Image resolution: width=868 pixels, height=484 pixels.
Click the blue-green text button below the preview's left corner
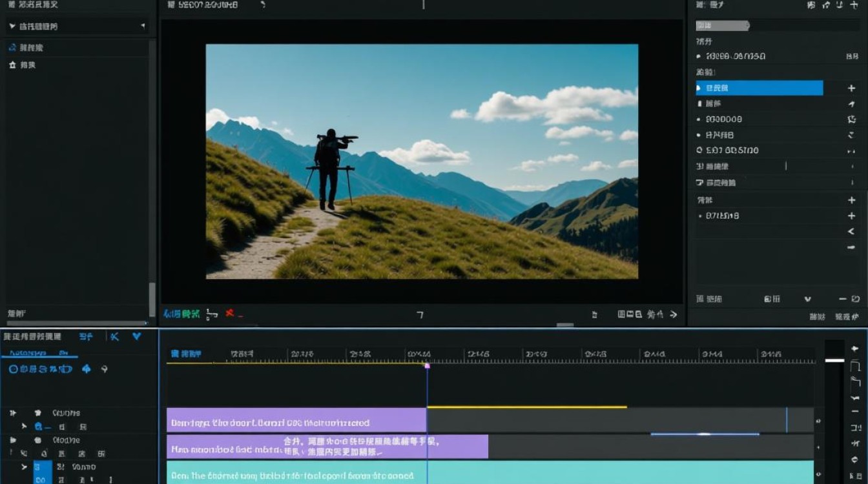tap(181, 314)
